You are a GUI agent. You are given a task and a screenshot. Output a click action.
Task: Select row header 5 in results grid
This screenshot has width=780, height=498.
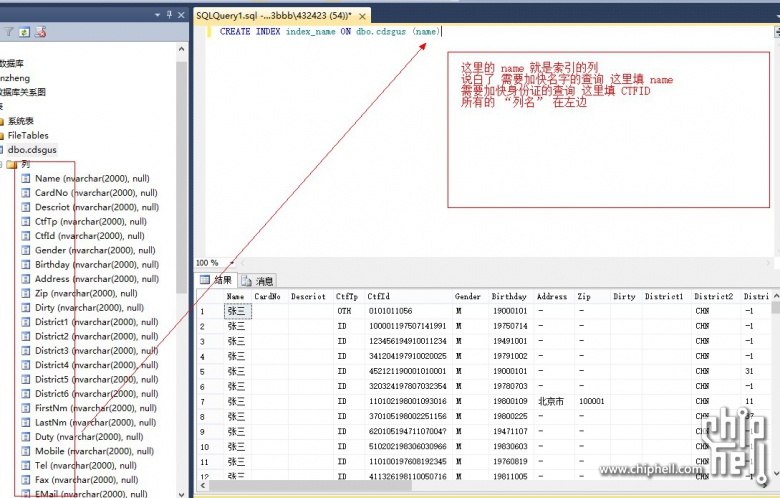tap(209, 372)
